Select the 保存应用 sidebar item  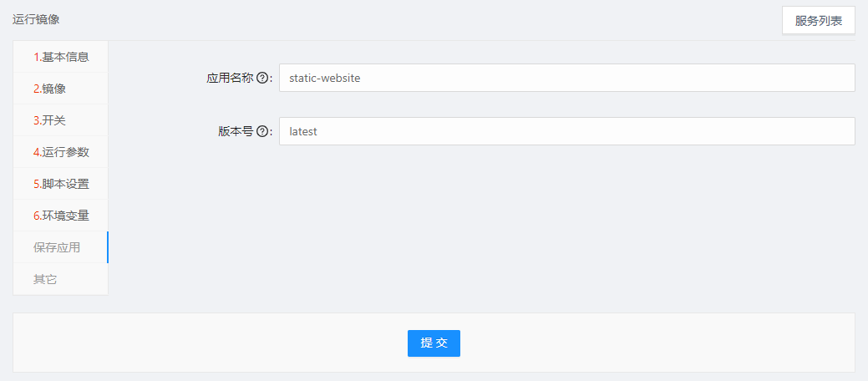(x=57, y=247)
